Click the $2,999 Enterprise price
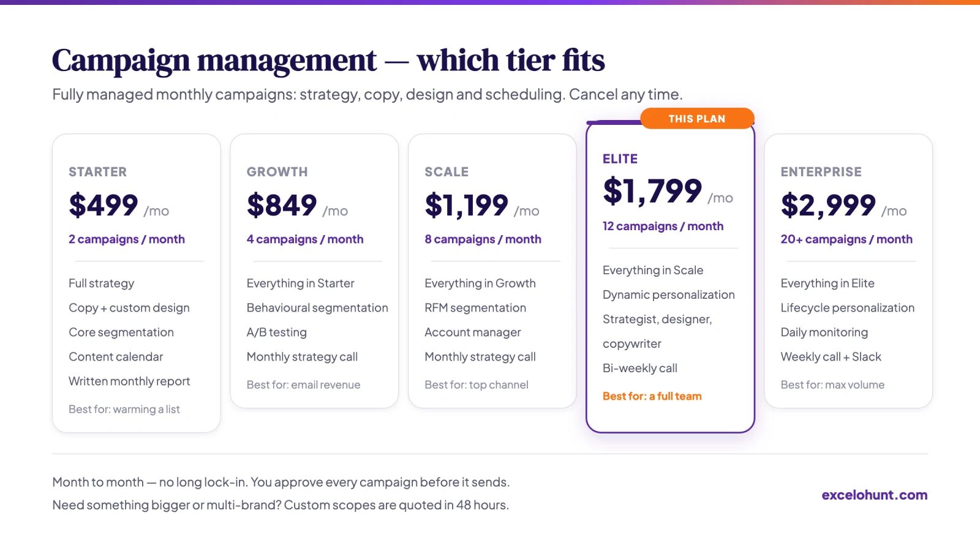The height and width of the screenshot is (551, 980). [828, 205]
